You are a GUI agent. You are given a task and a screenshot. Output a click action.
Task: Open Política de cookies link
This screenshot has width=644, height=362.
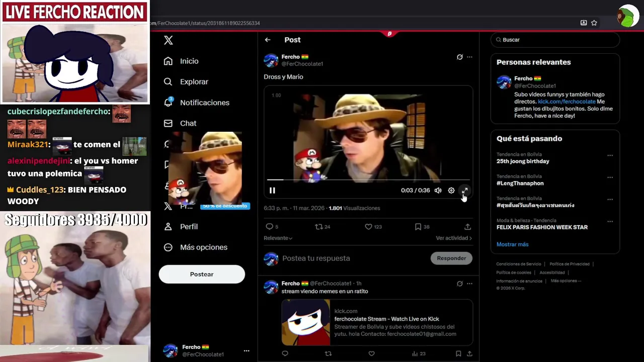point(514,273)
